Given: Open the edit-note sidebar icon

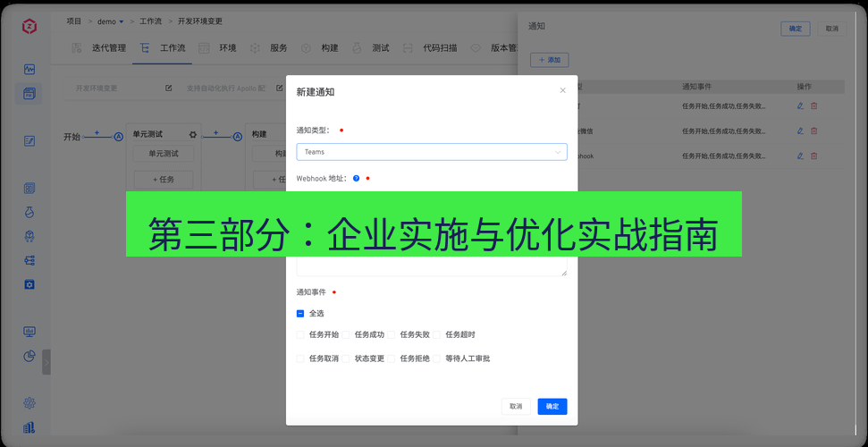Looking at the screenshot, I should tap(29, 141).
